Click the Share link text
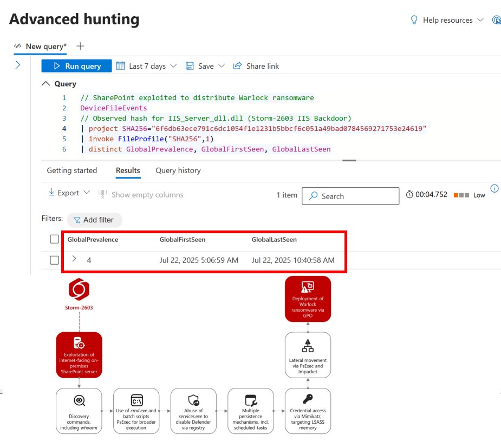Viewport: 501px width, 448px height. 262,66
